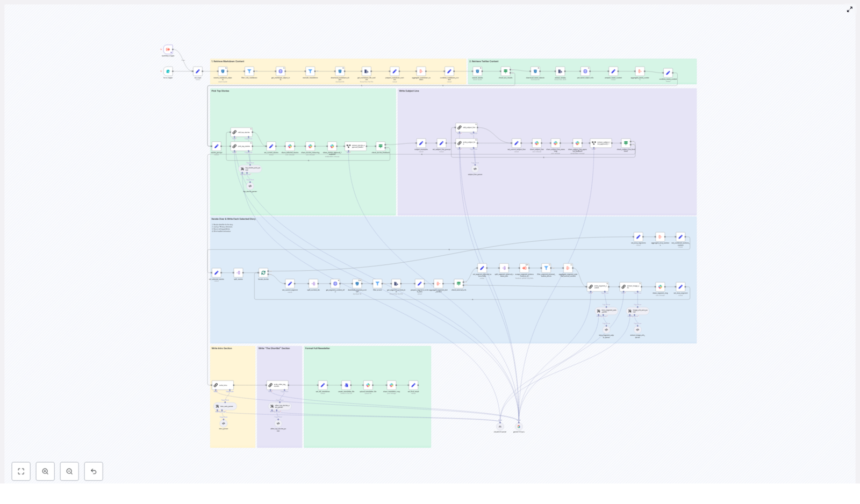Screen dimensions: 860x504
Task: Toggle fullscreen view of the canvas
Action: pyautogui.click(x=21, y=471)
